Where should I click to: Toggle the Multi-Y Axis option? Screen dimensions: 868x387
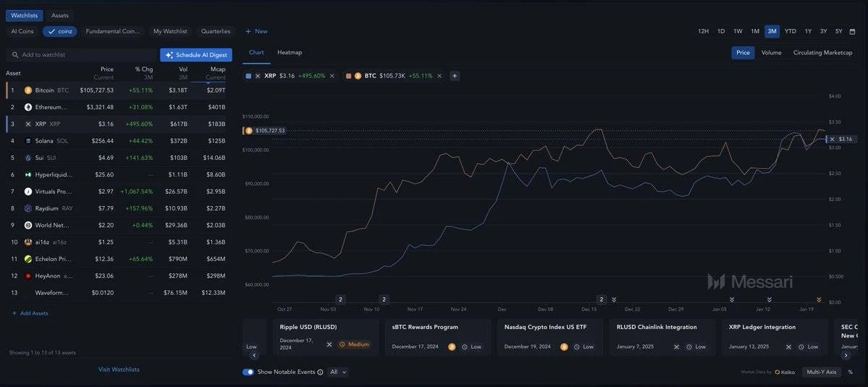coord(821,372)
